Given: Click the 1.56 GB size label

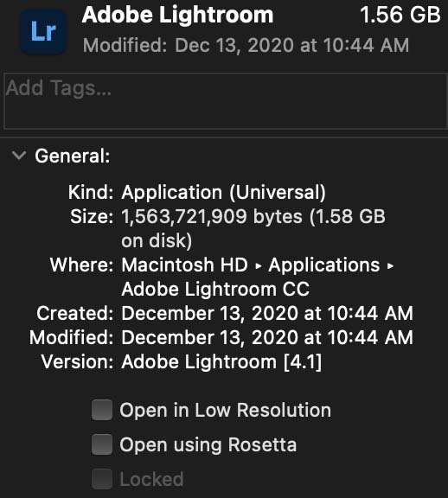Looking at the screenshot, I should (x=400, y=15).
